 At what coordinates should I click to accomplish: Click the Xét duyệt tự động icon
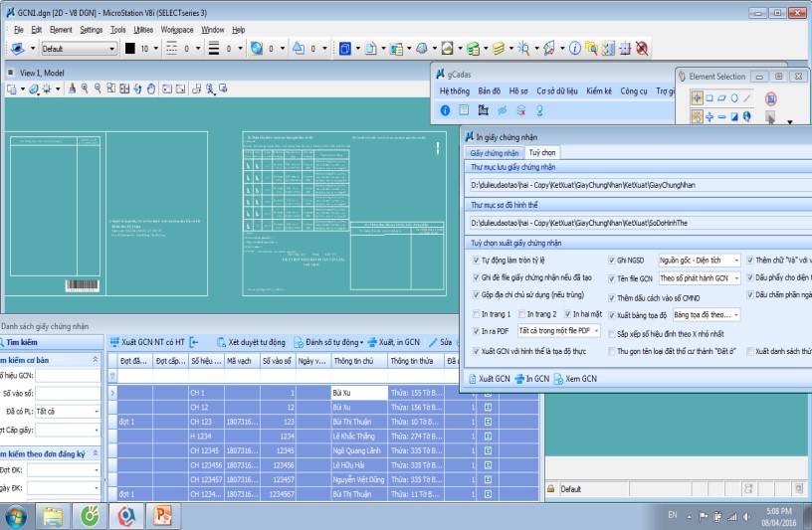pyautogui.click(x=221, y=341)
